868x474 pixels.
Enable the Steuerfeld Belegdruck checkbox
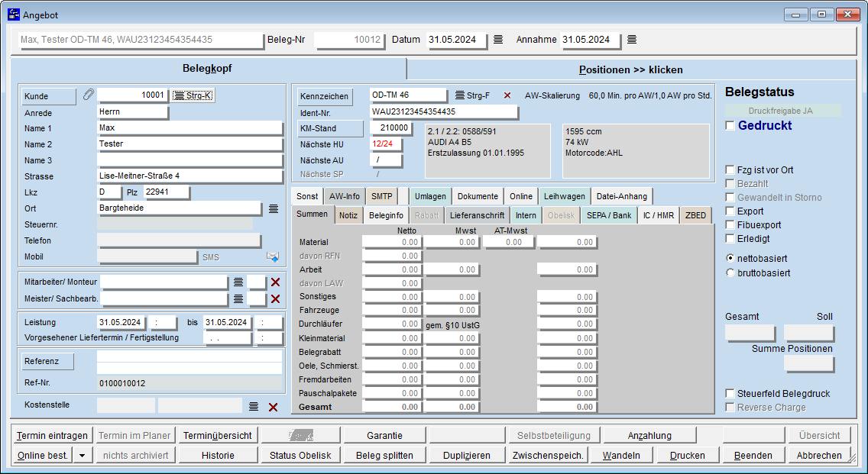(x=730, y=393)
